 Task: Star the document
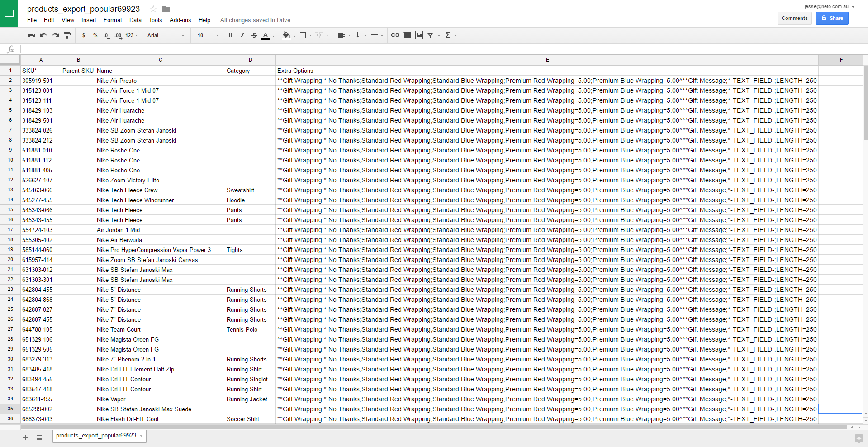(x=153, y=9)
